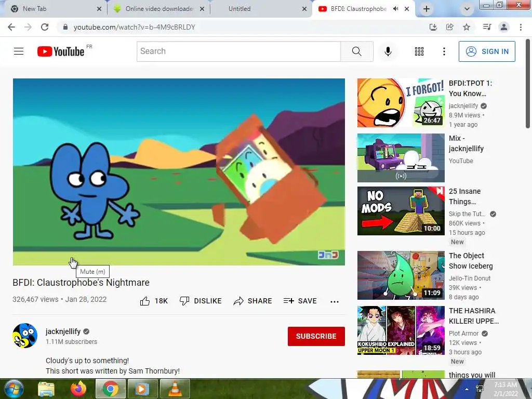532x399 pixels.
Task: Click 'Skip the Tut…' channel name
Action: (467, 214)
